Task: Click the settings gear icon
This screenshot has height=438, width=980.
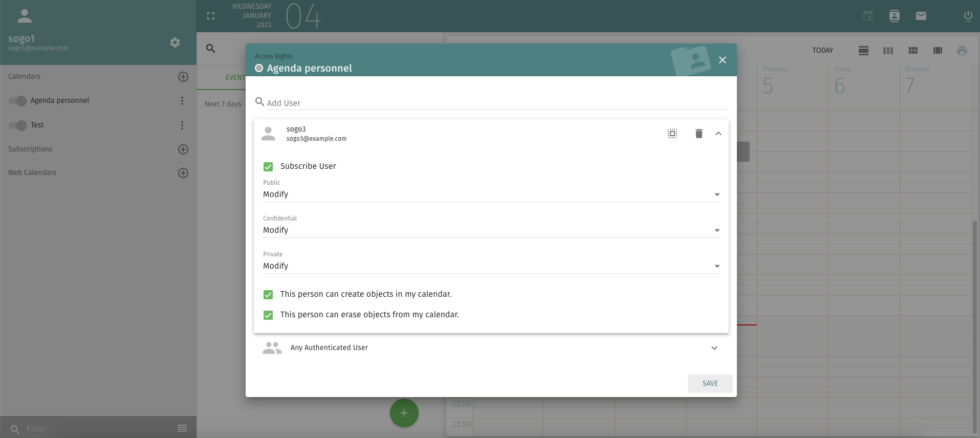Action: click(x=175, y=42)
